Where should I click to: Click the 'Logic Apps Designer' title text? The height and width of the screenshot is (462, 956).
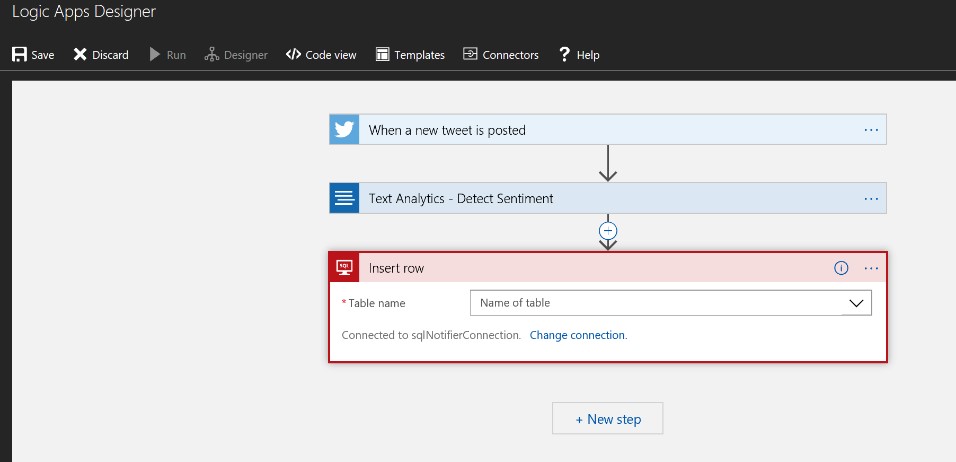point(84,11)
